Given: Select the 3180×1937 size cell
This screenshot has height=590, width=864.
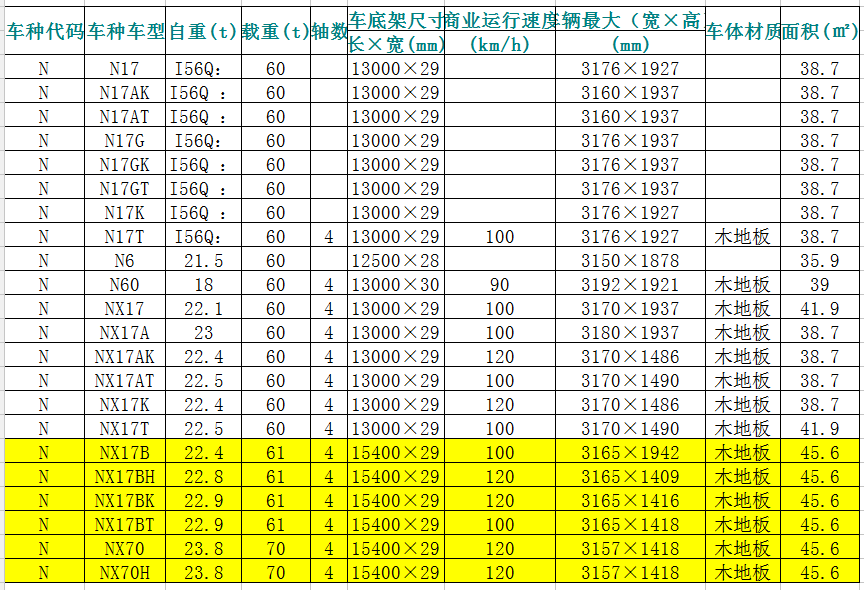Looking at the screenshot, I should tap(629, 333).
